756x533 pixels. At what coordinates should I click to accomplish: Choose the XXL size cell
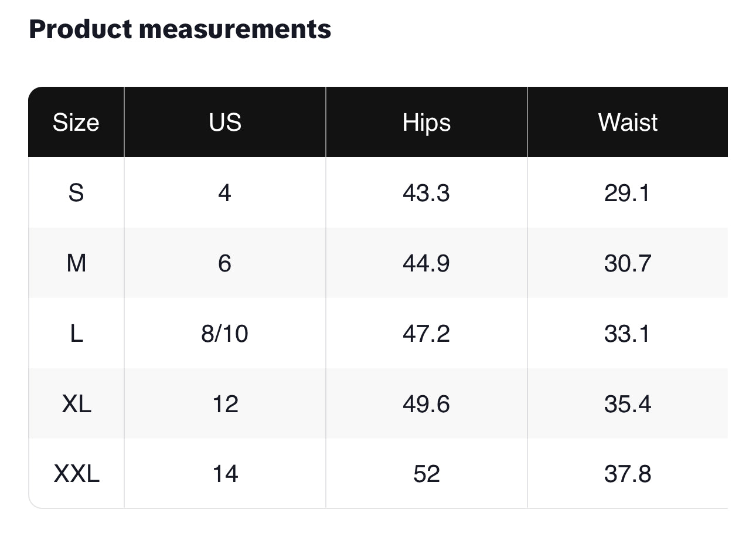[x=76, y=473]
